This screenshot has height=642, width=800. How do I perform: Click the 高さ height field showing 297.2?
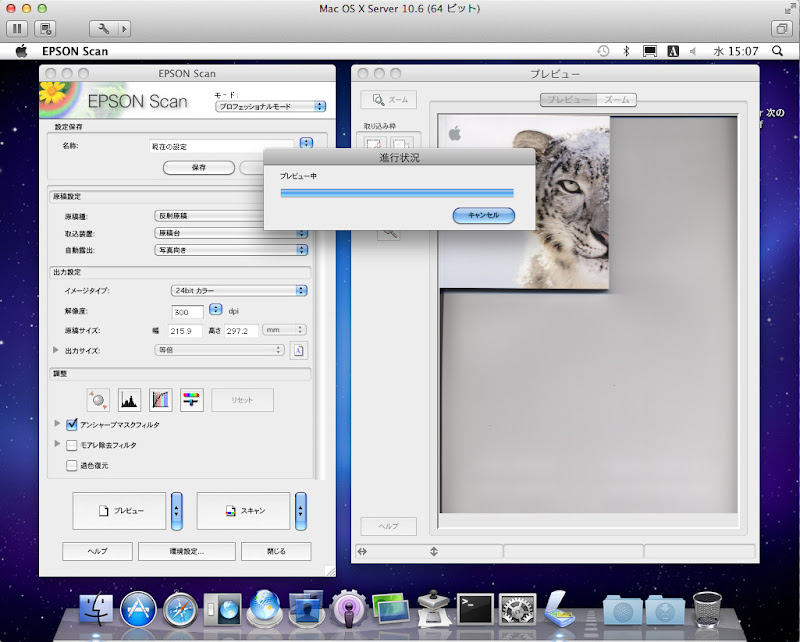241,331
